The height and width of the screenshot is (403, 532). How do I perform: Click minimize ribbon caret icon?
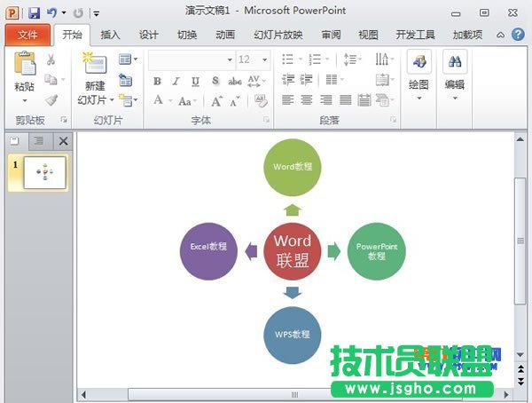tap(500, 35)
